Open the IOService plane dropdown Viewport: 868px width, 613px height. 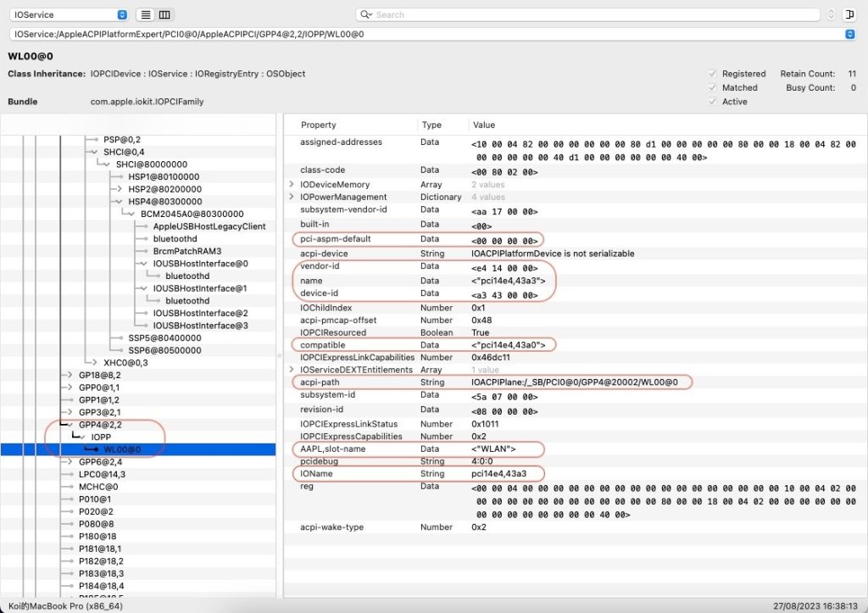[69, 15]
